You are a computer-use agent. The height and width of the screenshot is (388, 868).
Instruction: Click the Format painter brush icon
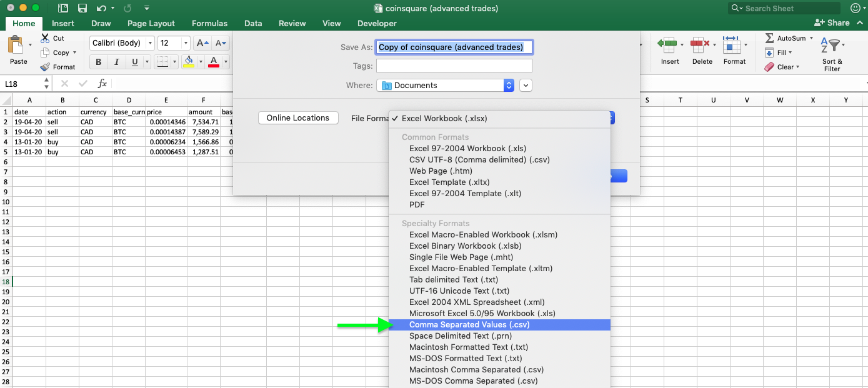tap(45, 67)
